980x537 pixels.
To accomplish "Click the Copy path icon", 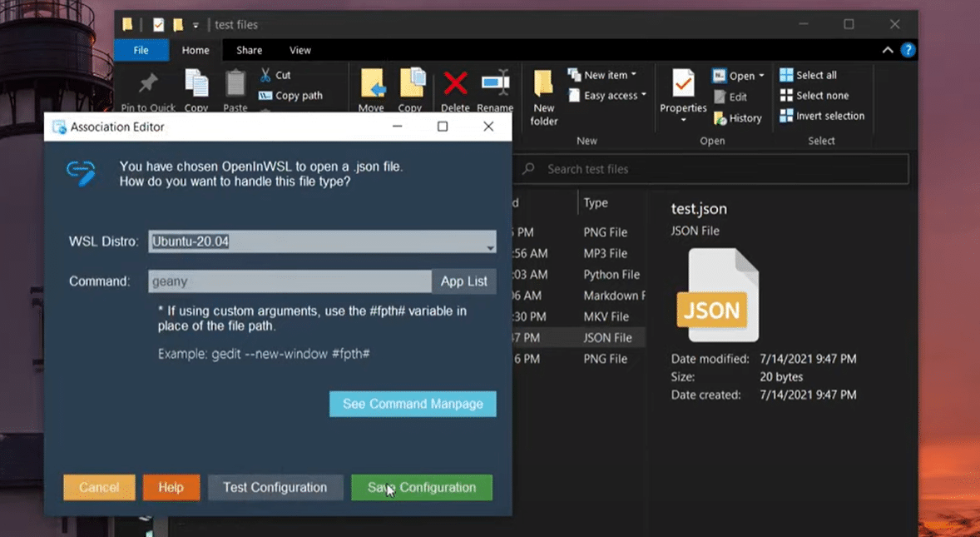I will pos(265,96).
